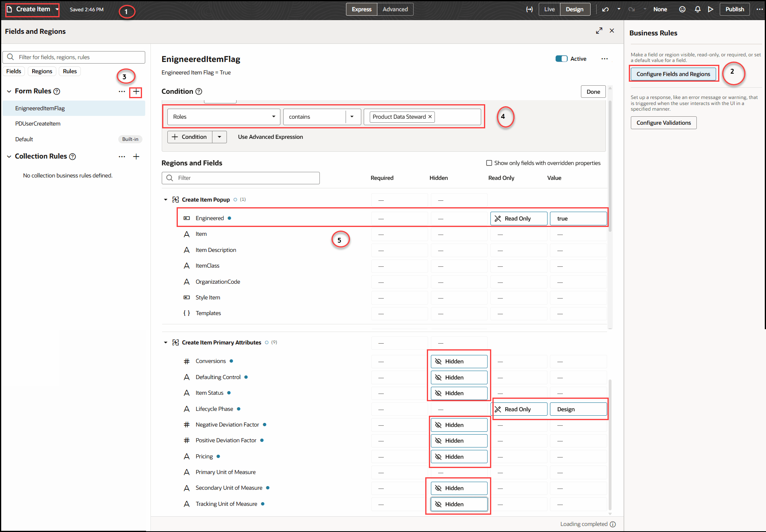This screenshot has width=766, height=532.
Task: Toggle Hidden visibility for the Conversions field
Action: click(459, 361)
